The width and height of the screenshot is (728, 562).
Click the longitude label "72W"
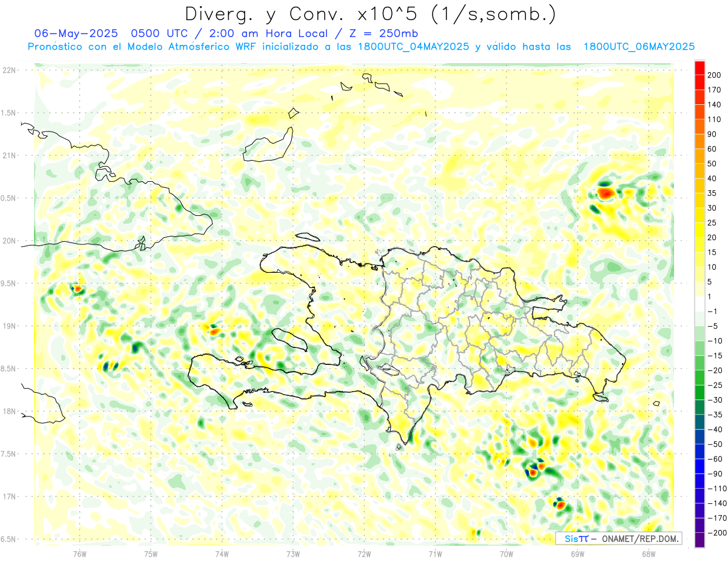(364, 554)
